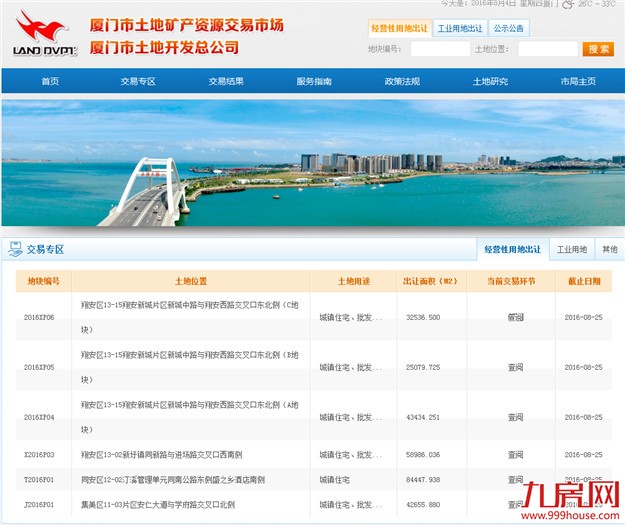
Task: Open location 翔安区13-02新圩镇同新路与进场路交叉口西南侧
Action: coord(161,454)
